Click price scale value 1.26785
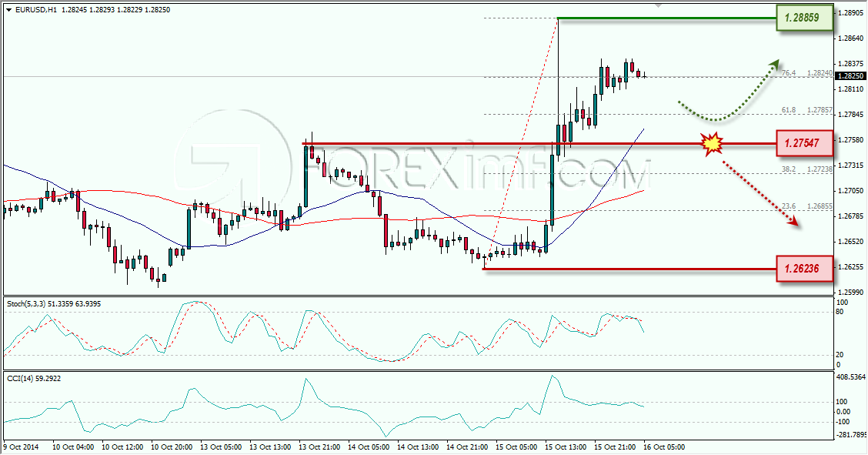The width and height of the screenshot is (868, 455). point(851,216)
